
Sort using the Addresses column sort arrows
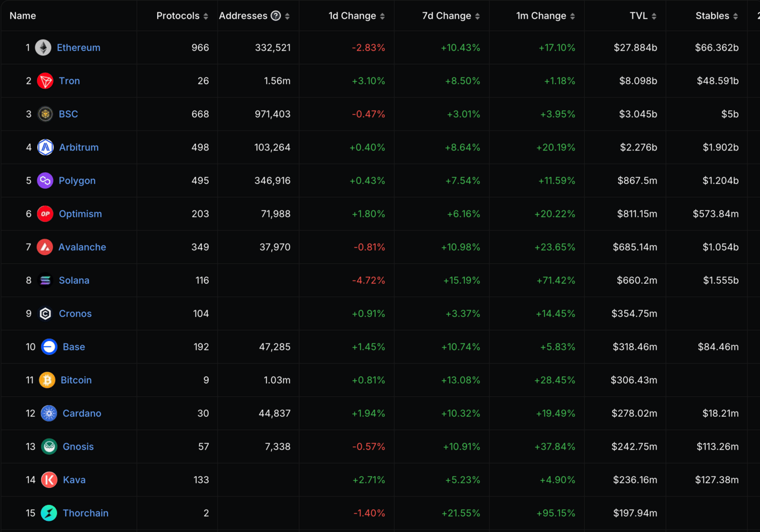287,16
